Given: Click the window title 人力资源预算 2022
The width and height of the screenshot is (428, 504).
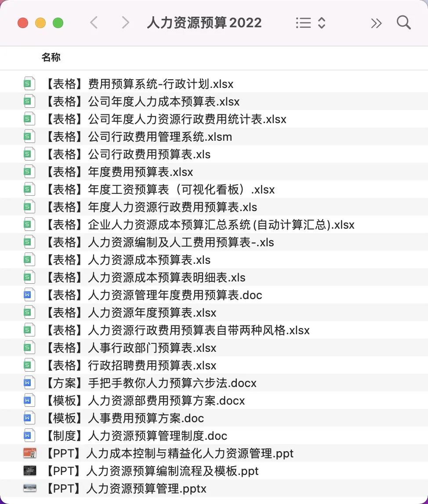Looking at the screenshot, I should click(x=204, y=23).
